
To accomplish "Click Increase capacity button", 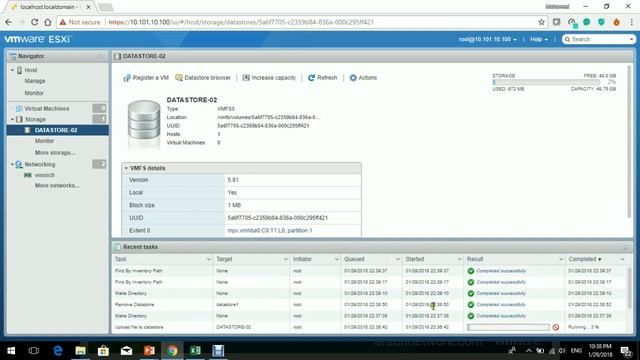I will tap(269, 78).
